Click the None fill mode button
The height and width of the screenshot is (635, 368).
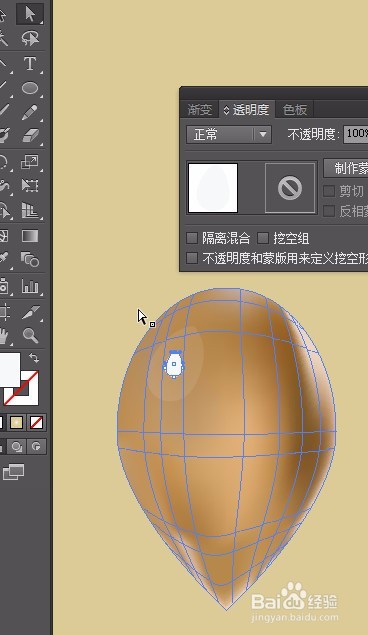pos(36,422)
